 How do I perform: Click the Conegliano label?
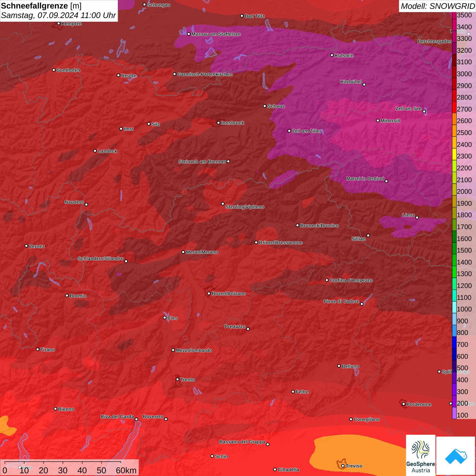coord(367,419)
